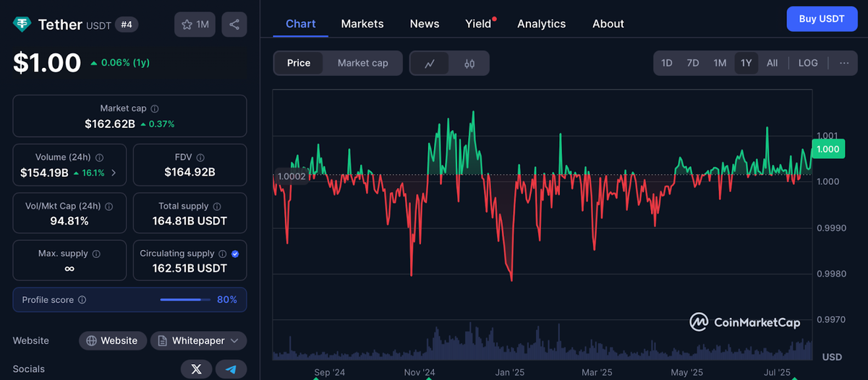Select the 1Y time range

[x=746, y=63]
